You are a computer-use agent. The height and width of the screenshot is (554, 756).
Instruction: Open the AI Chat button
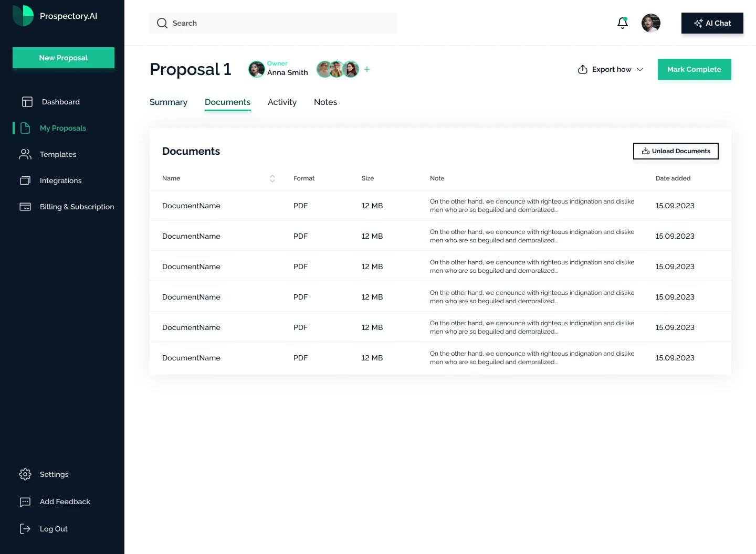[x=712, y=23]
